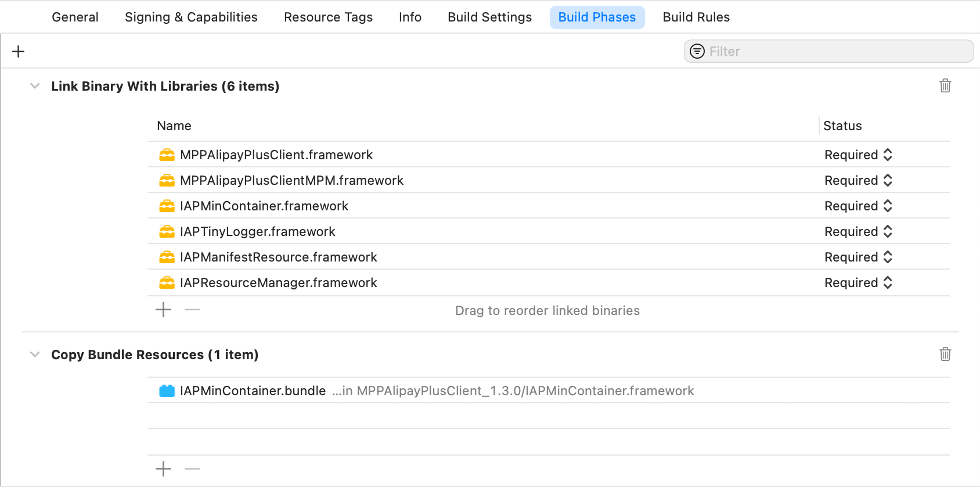Image resolution: width=980 pixels, height=487 pixels.
Task: Select the MPPAlipayPlusClientMPM.framework row
Action: click(x=549, y=180)
